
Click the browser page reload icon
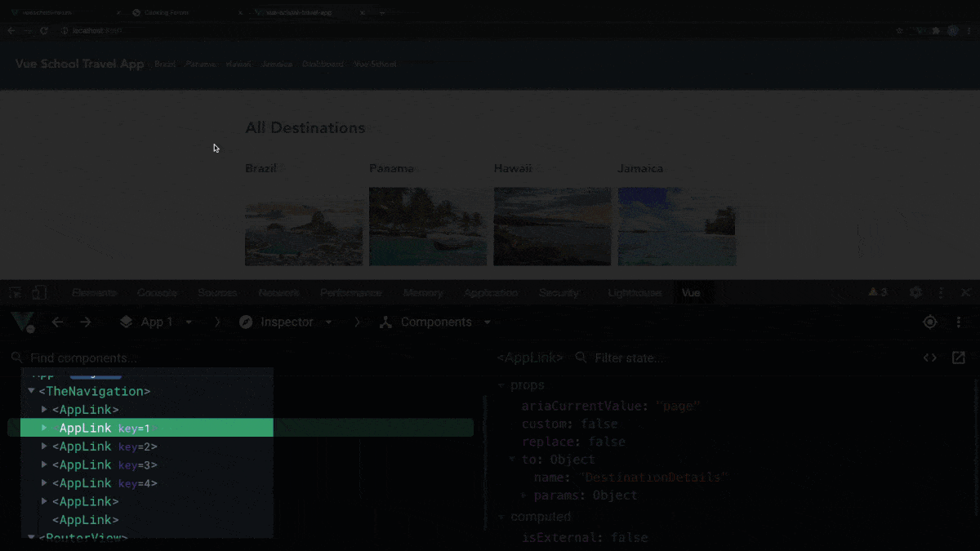pos(43,29)
